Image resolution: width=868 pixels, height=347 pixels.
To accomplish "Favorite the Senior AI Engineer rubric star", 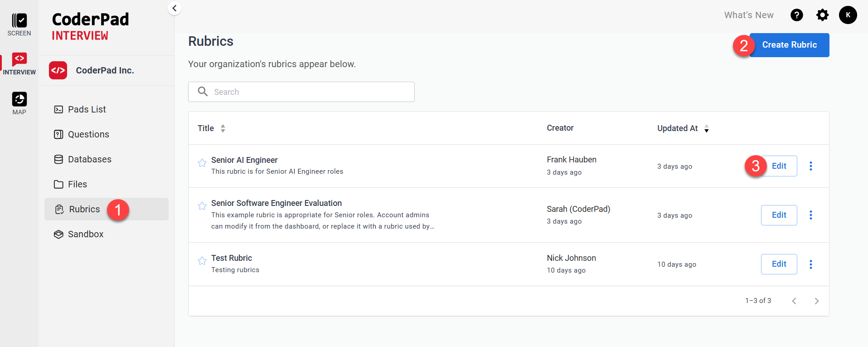I will tap(202, 163).
